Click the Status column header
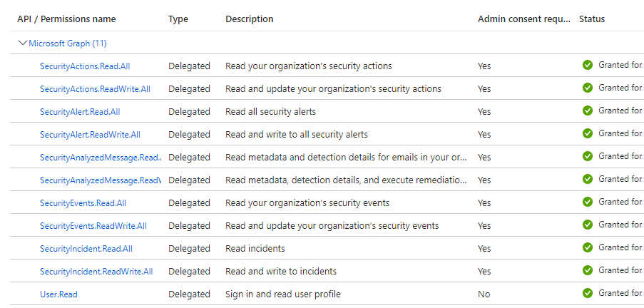The image size is (644, 308). coord(592,19)
